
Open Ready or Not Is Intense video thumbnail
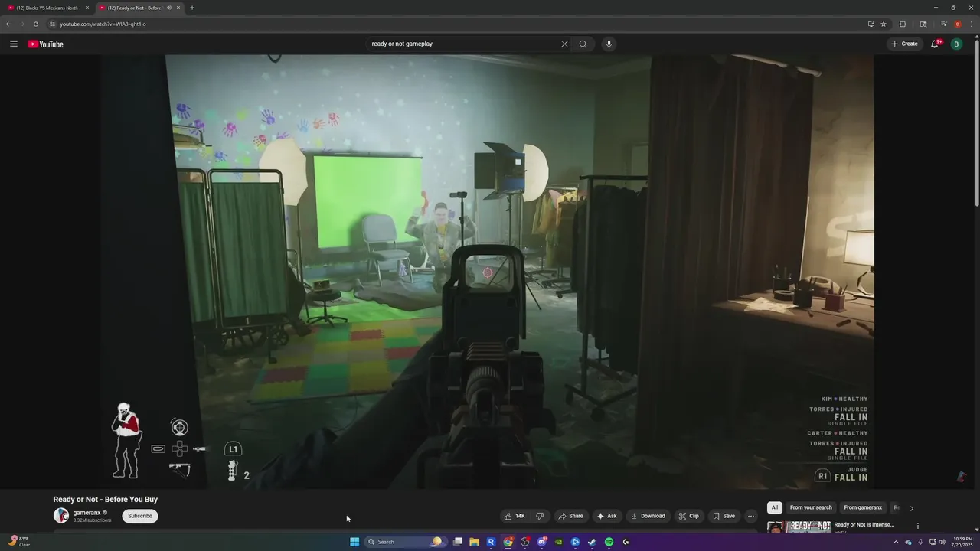click(x=799, y=527)
